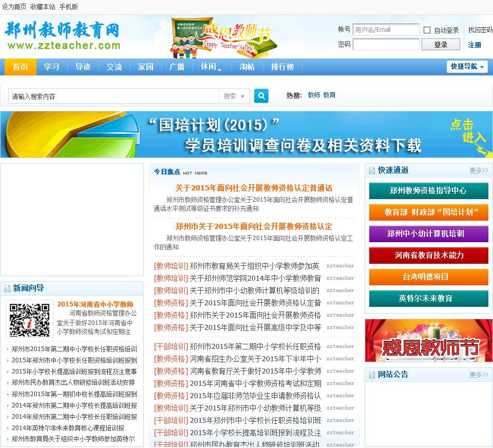Open the red 感恩教师节 sidebar banner

[428, 341]
